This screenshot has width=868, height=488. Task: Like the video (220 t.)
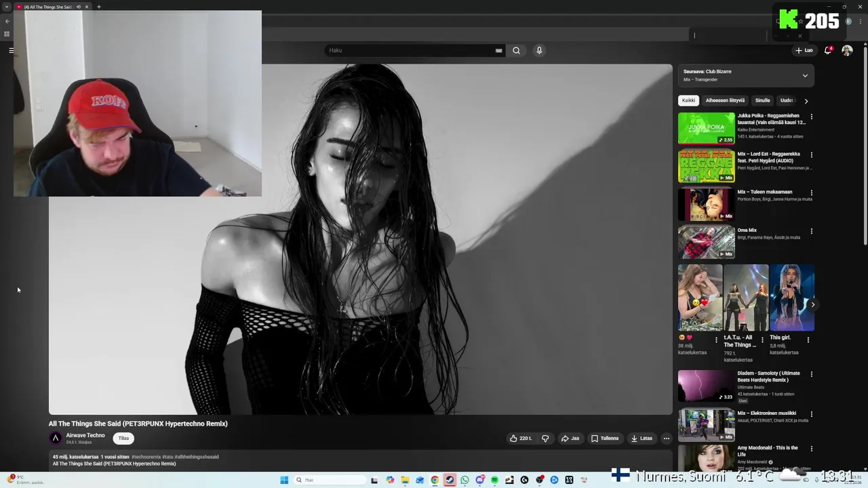tap(521, 439)
